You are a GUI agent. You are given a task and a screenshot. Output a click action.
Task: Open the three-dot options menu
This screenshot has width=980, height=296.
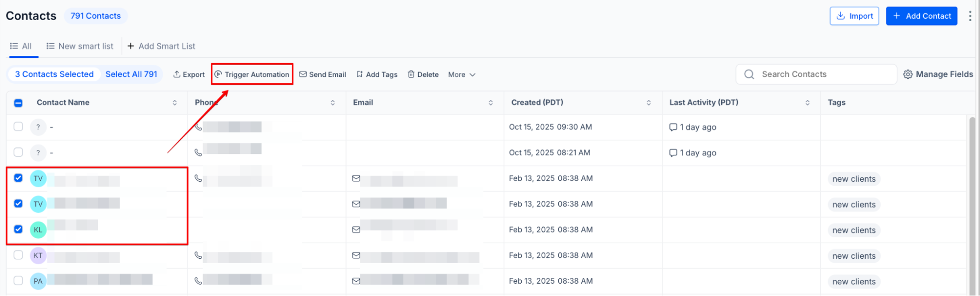970,16
